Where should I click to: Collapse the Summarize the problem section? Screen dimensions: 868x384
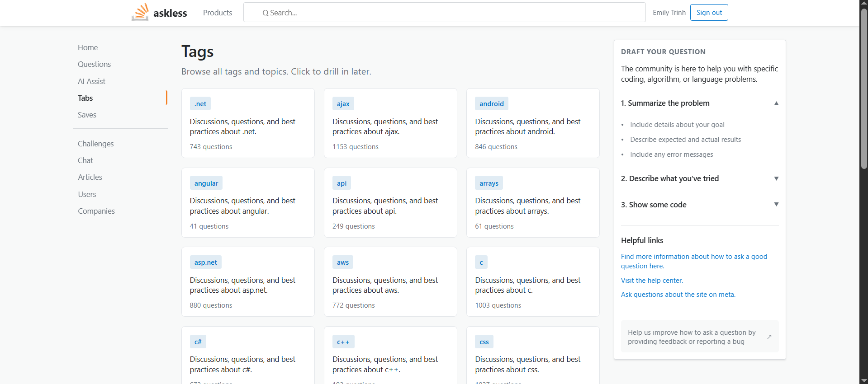coord(776,103)
